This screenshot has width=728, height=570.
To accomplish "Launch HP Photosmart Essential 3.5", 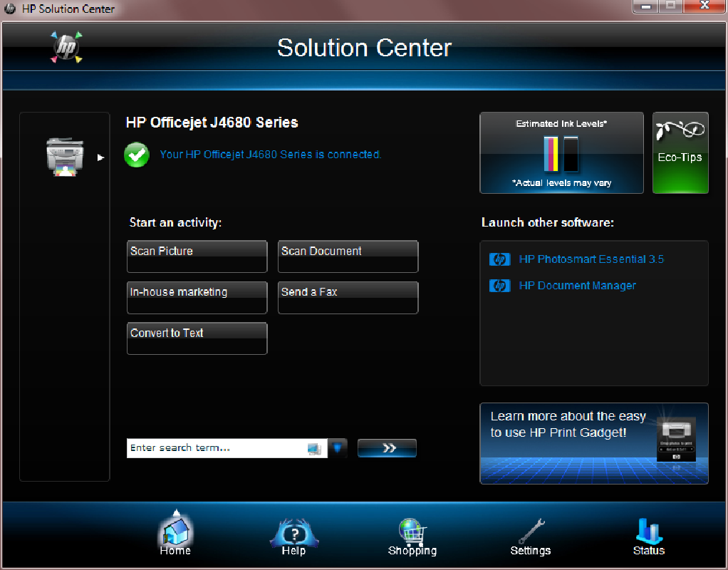I will click(x=591, y=259).
